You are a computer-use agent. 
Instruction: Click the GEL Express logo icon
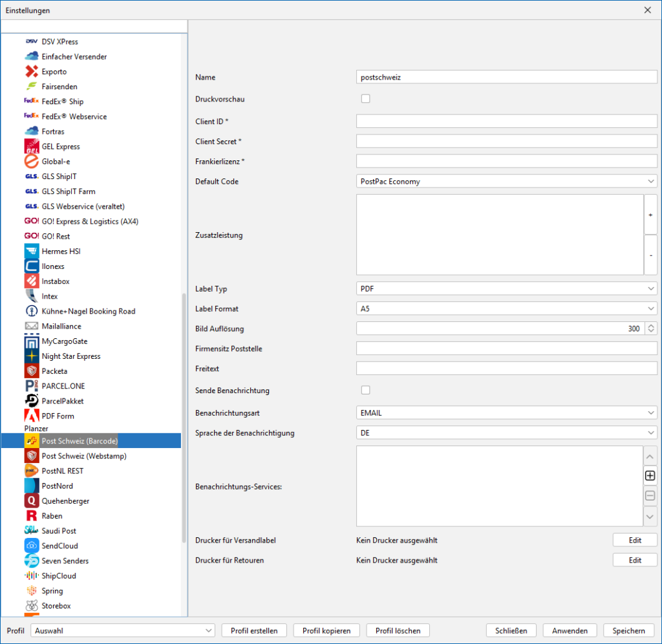click(x=32, y=146)
